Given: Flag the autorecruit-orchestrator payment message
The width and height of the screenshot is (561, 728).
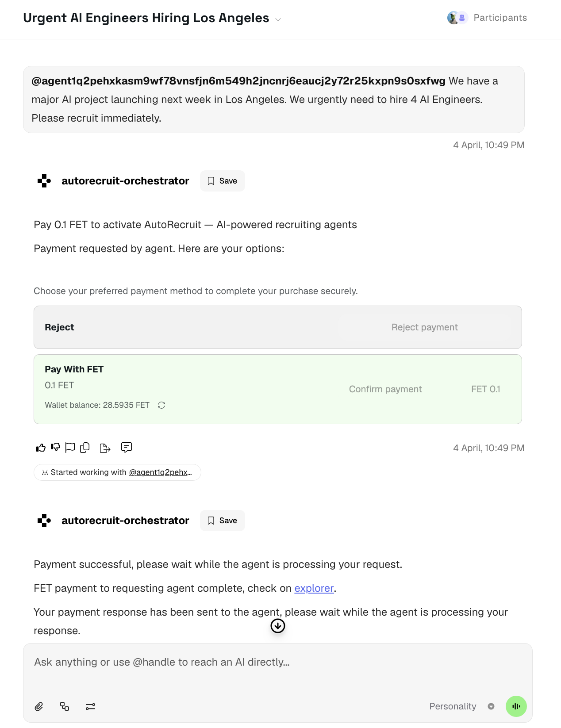Looking at the screenshot, I should (x=70, y=448).
